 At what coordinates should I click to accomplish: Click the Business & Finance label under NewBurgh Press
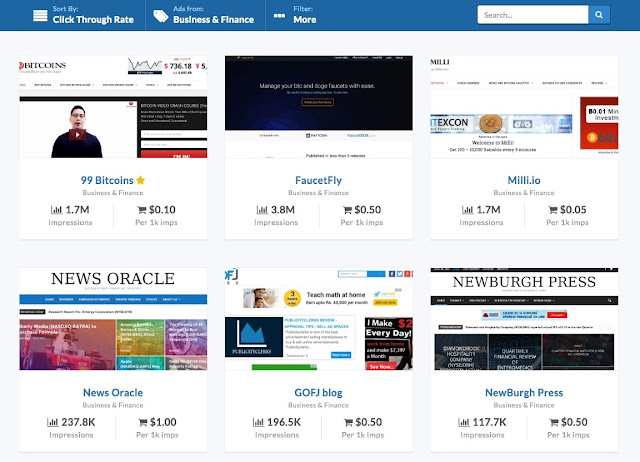(524, 405)
